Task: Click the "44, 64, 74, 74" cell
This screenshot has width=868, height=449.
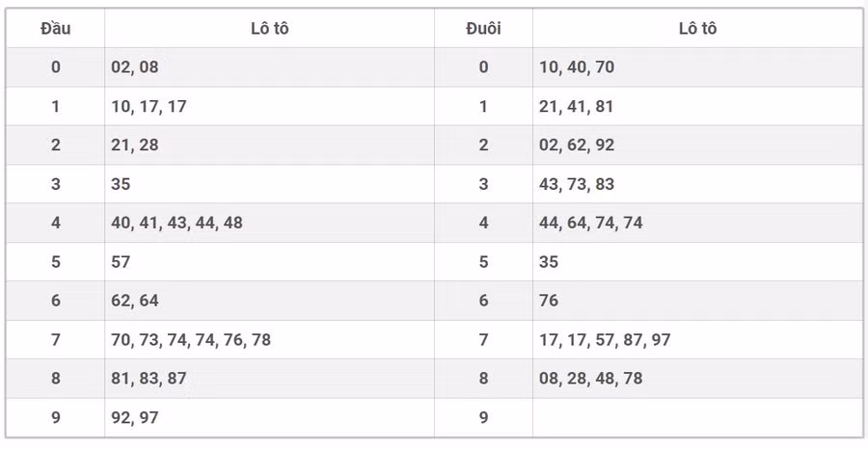Action: tap(591, 223)
